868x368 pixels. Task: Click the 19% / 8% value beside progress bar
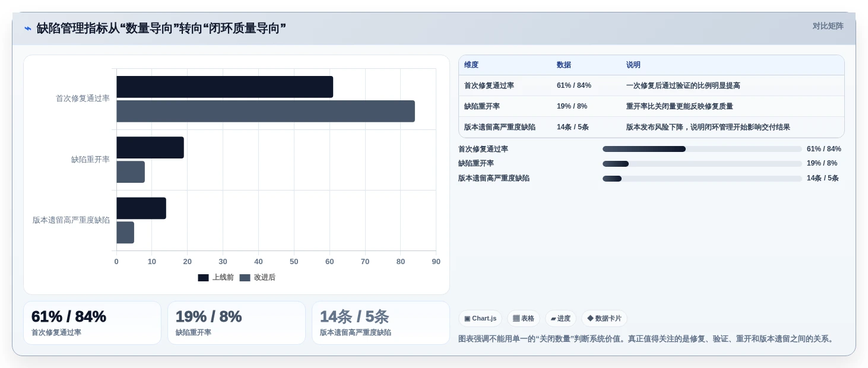point(822,163)
